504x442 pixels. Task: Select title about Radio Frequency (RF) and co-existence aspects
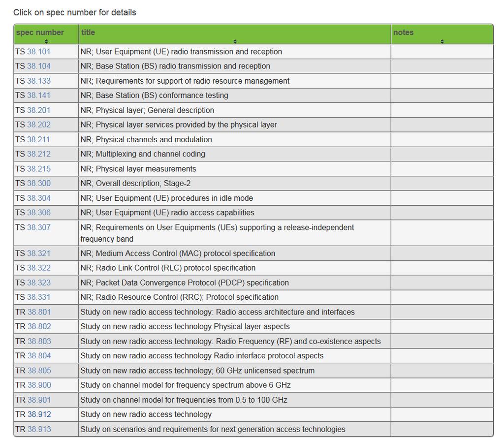tap(230, 341)
